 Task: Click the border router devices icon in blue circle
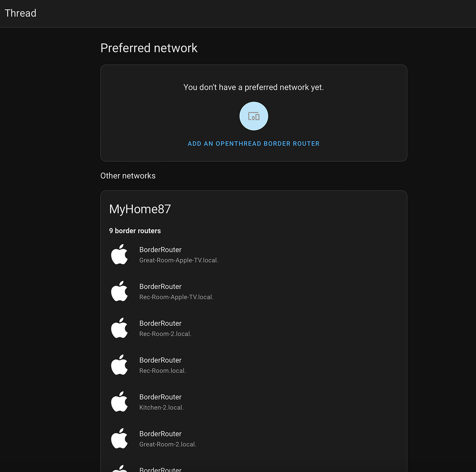coord(254,116)
